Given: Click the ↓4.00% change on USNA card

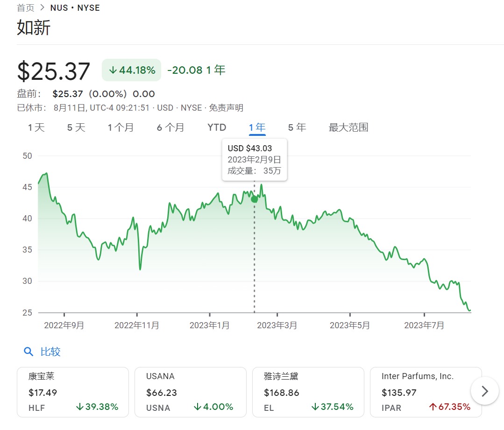Looking at the screenshot, I should click(213, 407).
